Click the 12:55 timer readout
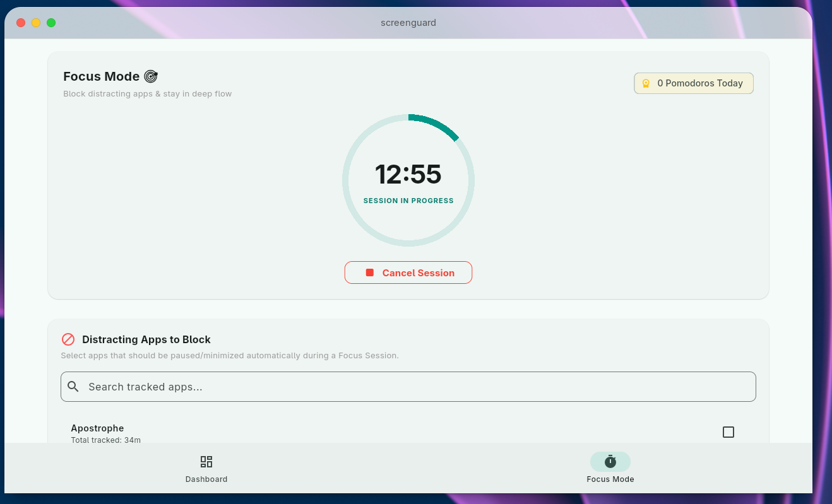The height and width of the screenshot is (504, 832). tap(408, 174)
